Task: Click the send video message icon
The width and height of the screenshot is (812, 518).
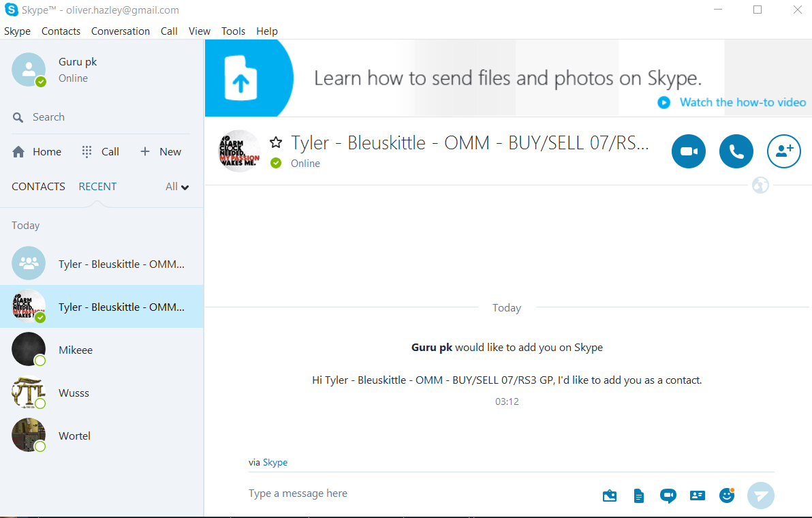Action: pyautogui.click(x=668, y=496)
